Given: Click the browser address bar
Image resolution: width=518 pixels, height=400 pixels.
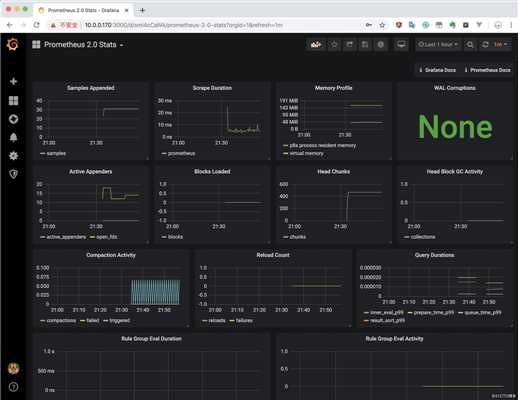Looking at the screenshot, I should pos(220,25).
